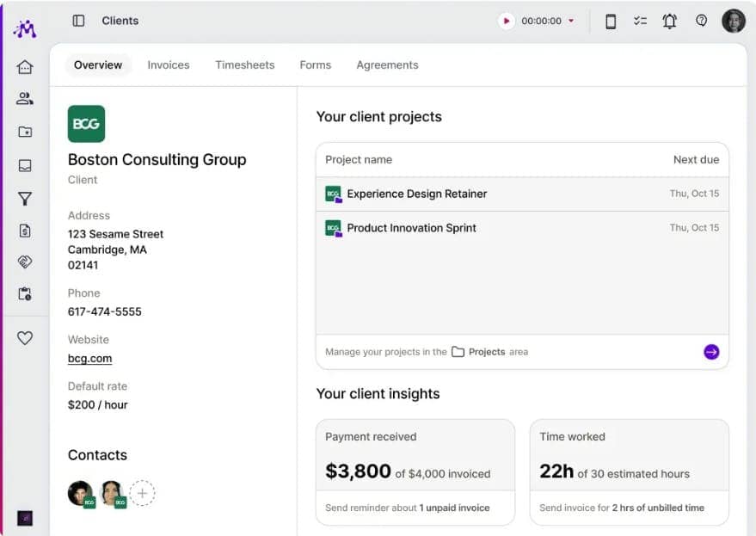Click the Product Innovation Sprint due date
This screenshot has height=536, width=756.
(x=694, y=228)
